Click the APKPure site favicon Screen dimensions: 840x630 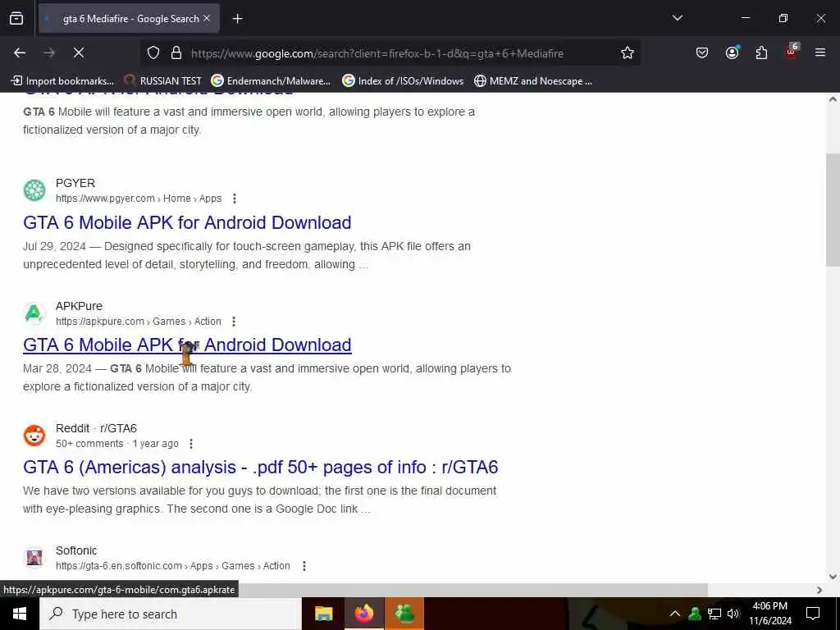pyautogui.click(x=34, y=313)
